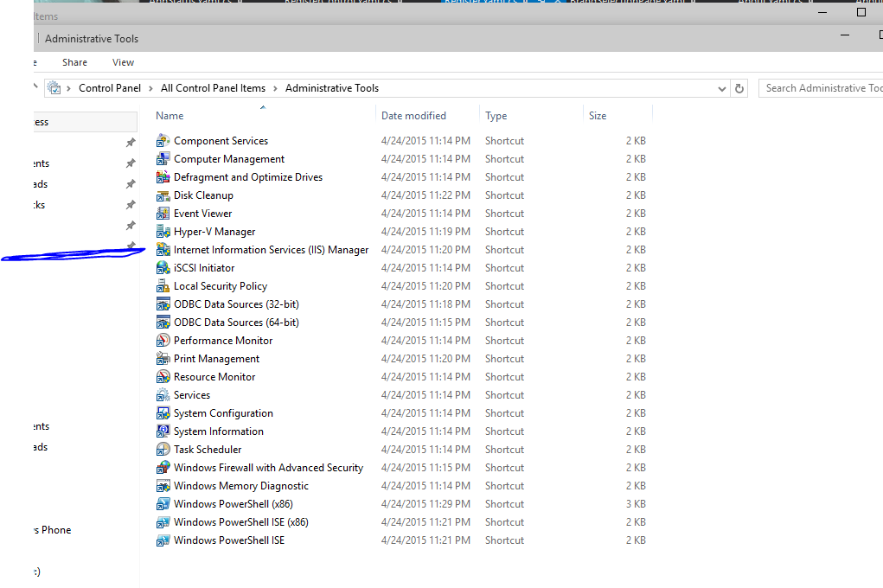
Task: Sort by the Type column header
Action: 496,116
